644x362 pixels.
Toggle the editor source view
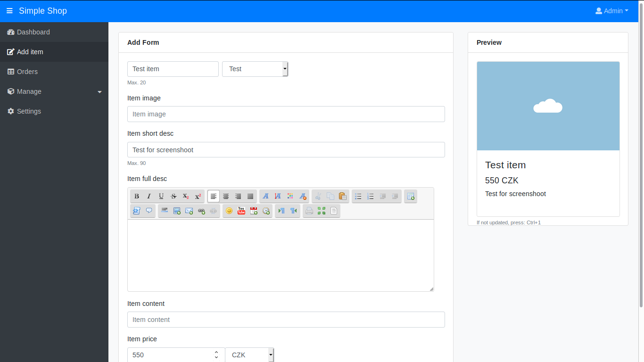[334, 211]
